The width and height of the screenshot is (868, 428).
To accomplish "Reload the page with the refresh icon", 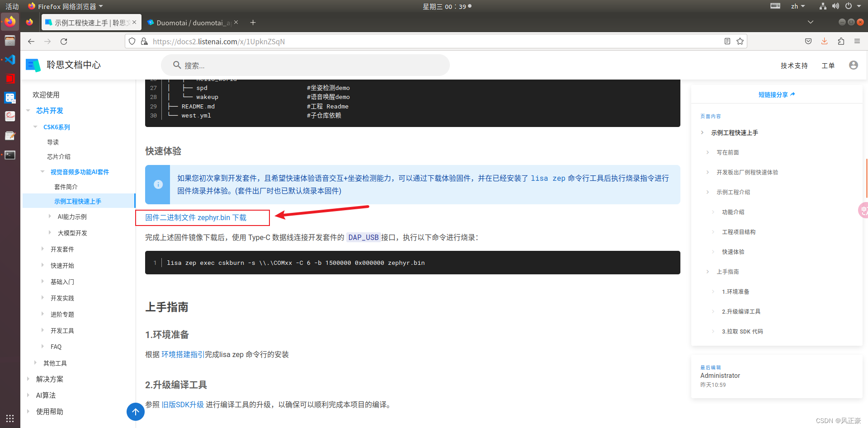I will click(64, 41).
